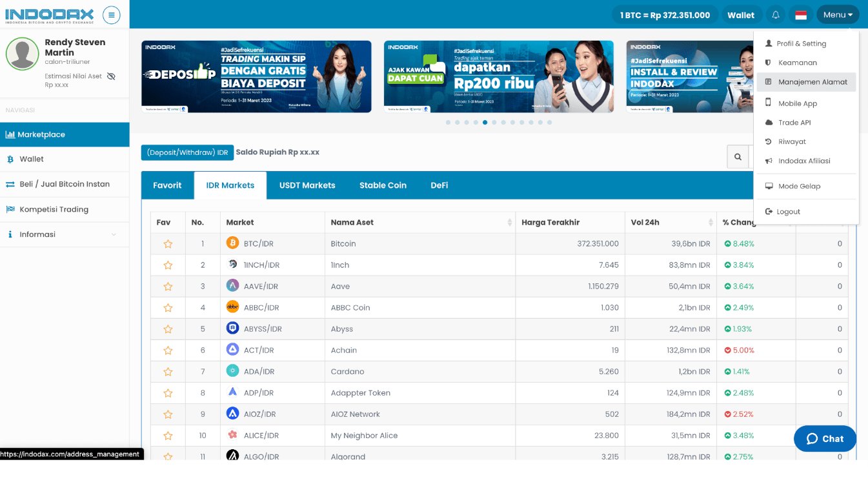Switch to the USDT Markets tab
The width and height of the screenshot is (868, 484).
click(x=307, y=185)
